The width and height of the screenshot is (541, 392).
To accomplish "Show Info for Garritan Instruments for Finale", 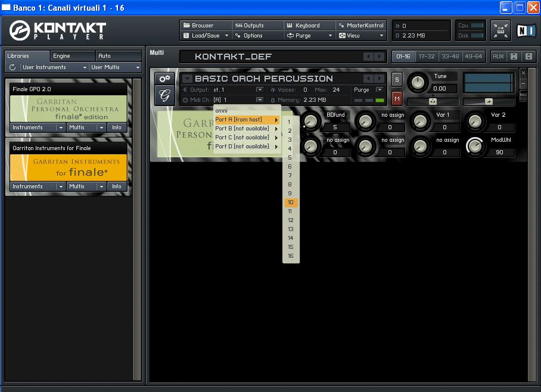I will (x=117, y=186).
